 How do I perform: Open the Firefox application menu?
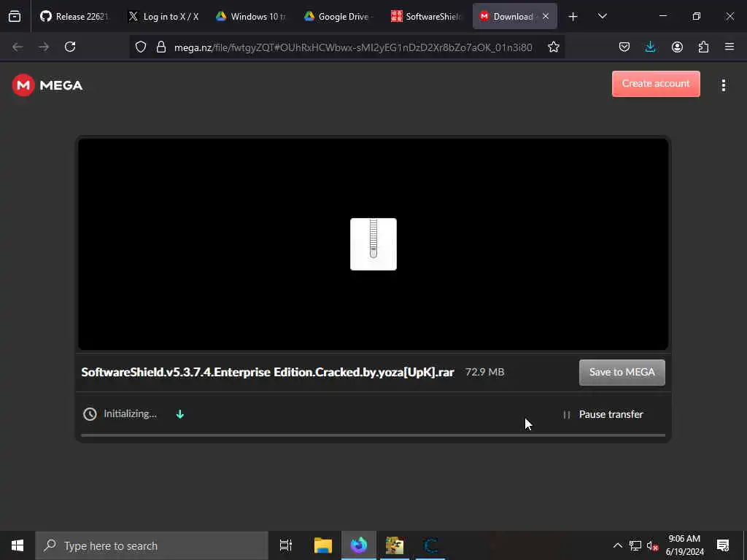729,47
